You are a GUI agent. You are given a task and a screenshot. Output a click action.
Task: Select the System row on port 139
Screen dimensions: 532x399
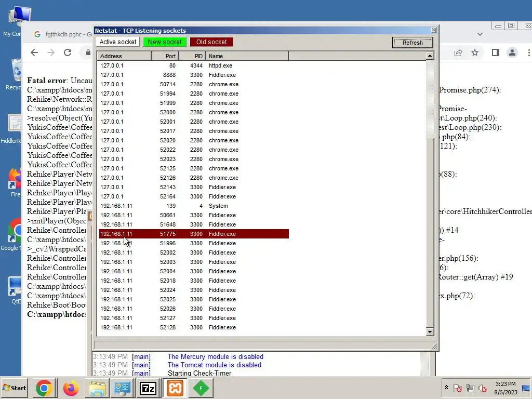coord(194,206)
